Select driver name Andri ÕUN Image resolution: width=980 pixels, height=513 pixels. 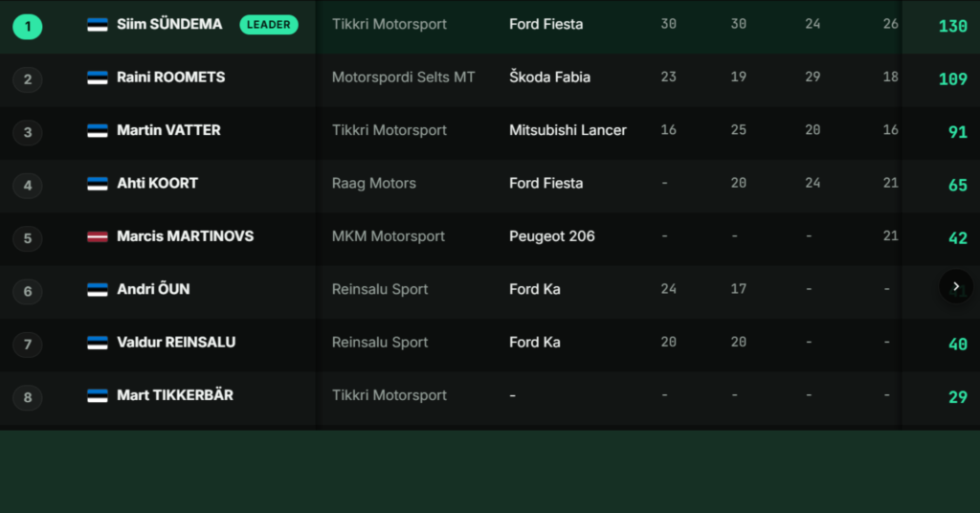click(153, 289)
